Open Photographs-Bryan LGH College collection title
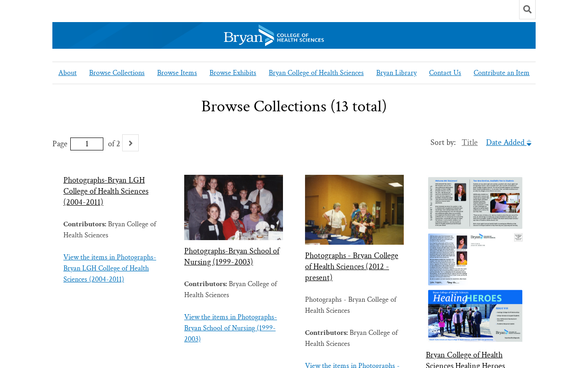588x368 pixels. (106, 191)
